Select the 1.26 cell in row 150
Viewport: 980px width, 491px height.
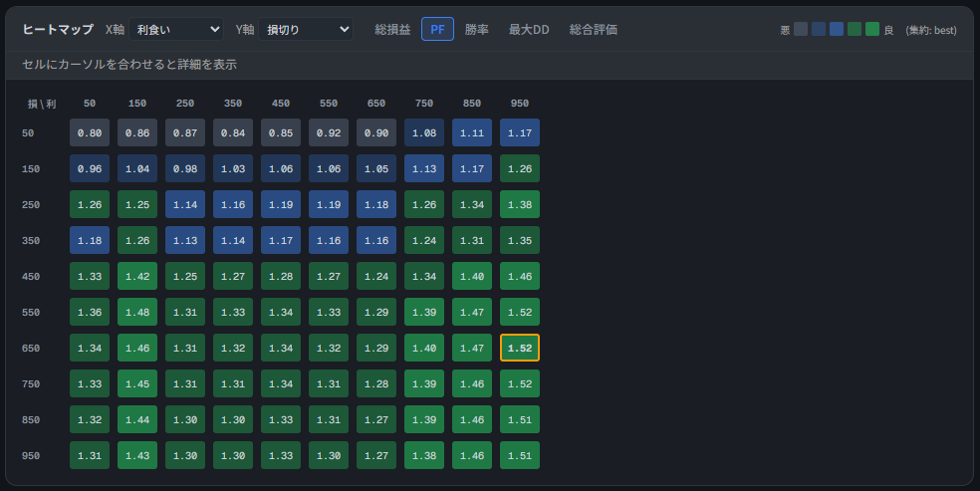[520, 168]
